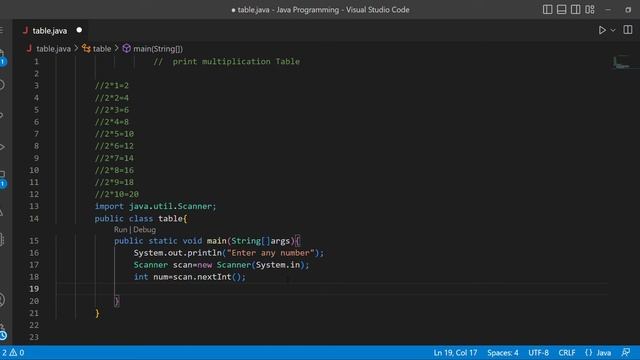The height and width of the screenshot is (360, 640).
Task: Select the table.java editor tab
Action: [49, 31]
